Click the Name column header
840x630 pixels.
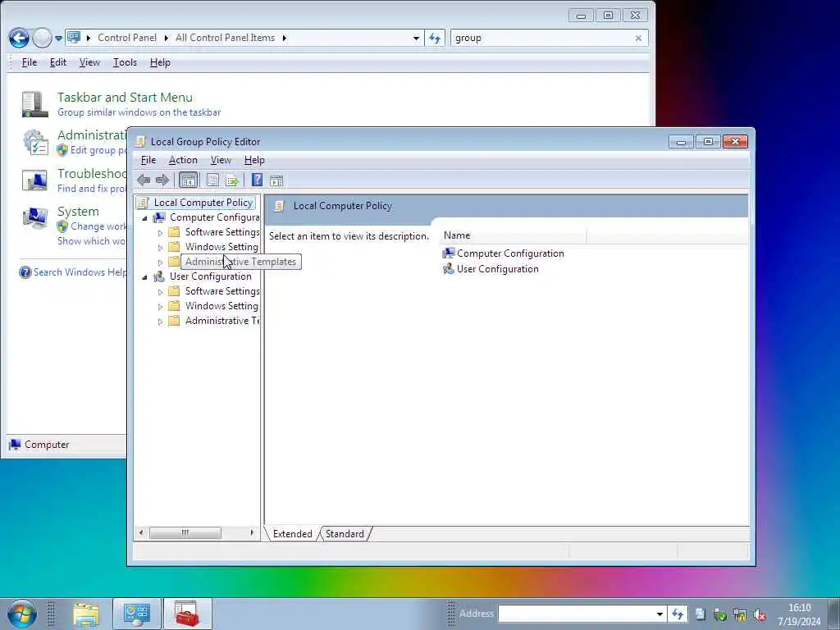(514, 235)
